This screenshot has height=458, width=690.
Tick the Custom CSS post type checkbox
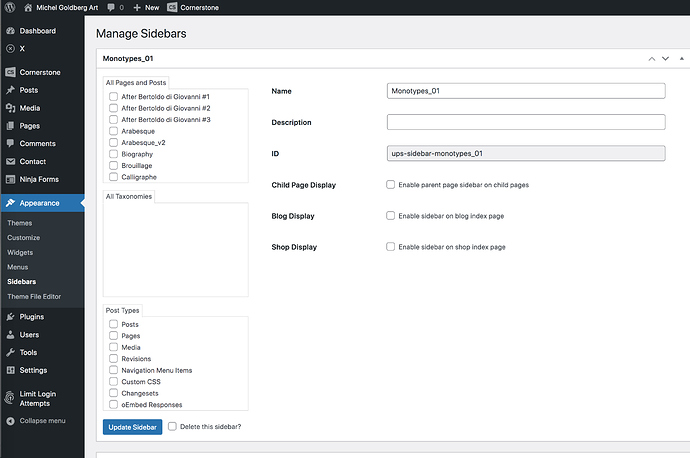click(113, 381)
